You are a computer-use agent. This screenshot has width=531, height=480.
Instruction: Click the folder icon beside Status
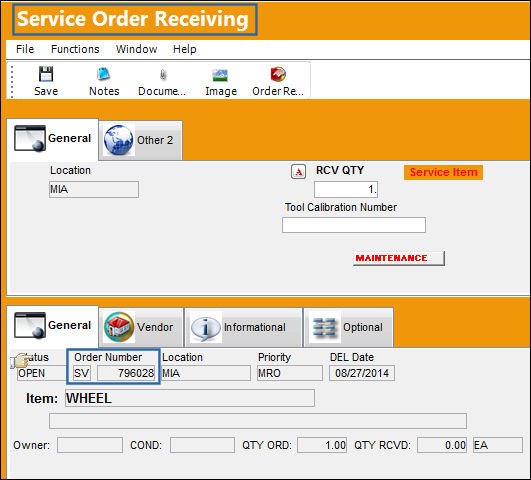[20, 360]
